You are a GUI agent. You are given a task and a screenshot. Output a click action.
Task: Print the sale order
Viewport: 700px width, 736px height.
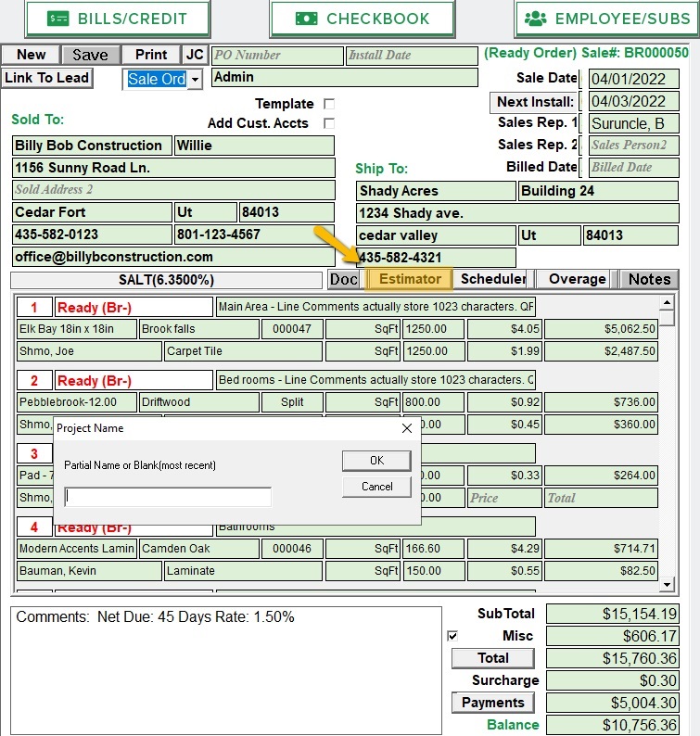pyautogui.click(x=151, y=55)
